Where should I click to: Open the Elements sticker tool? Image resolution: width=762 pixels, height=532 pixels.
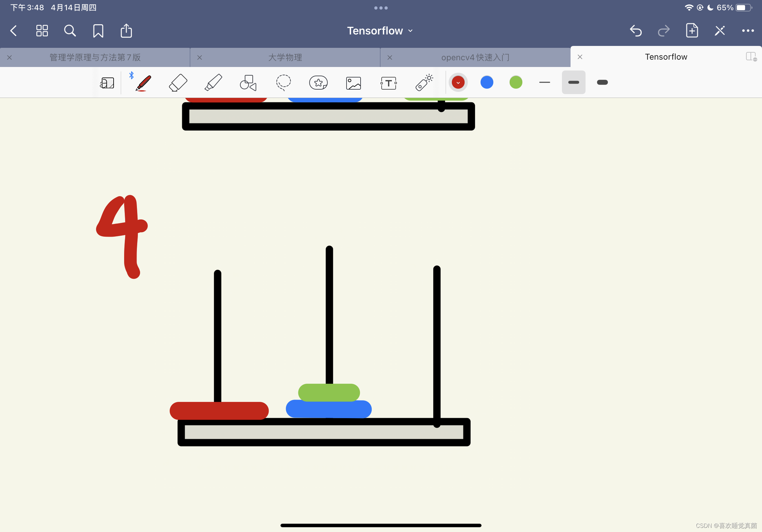click(x=318, y=83)
